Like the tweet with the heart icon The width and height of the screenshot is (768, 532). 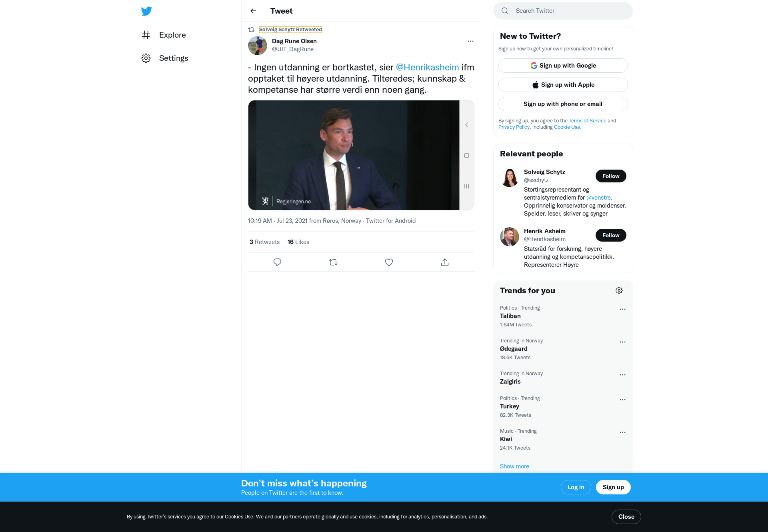tap(389, 262)
